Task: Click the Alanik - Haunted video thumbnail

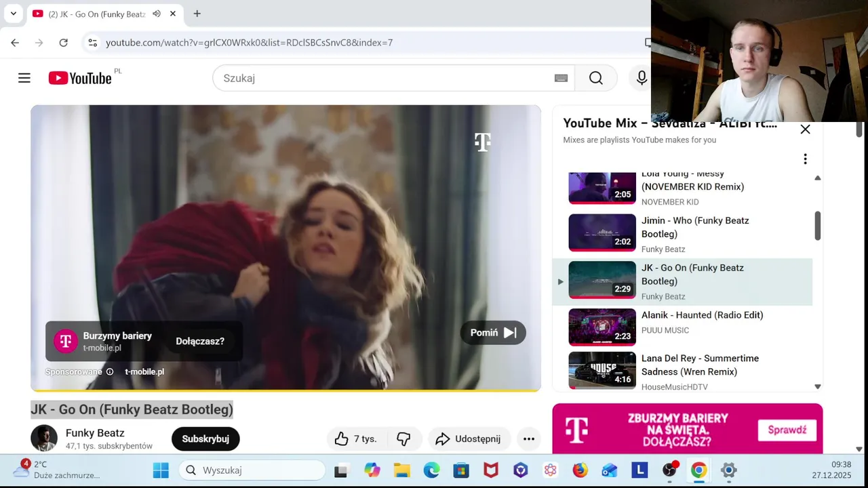Action: [602, 327]
